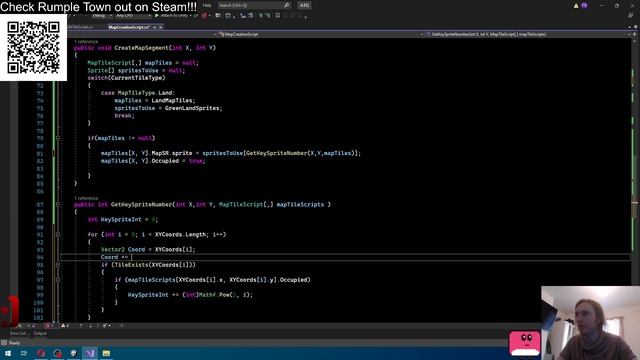Click 'case MapTileType.Land:' in code
The height and width of the screenshot is (360, 640).
[138, 93]
